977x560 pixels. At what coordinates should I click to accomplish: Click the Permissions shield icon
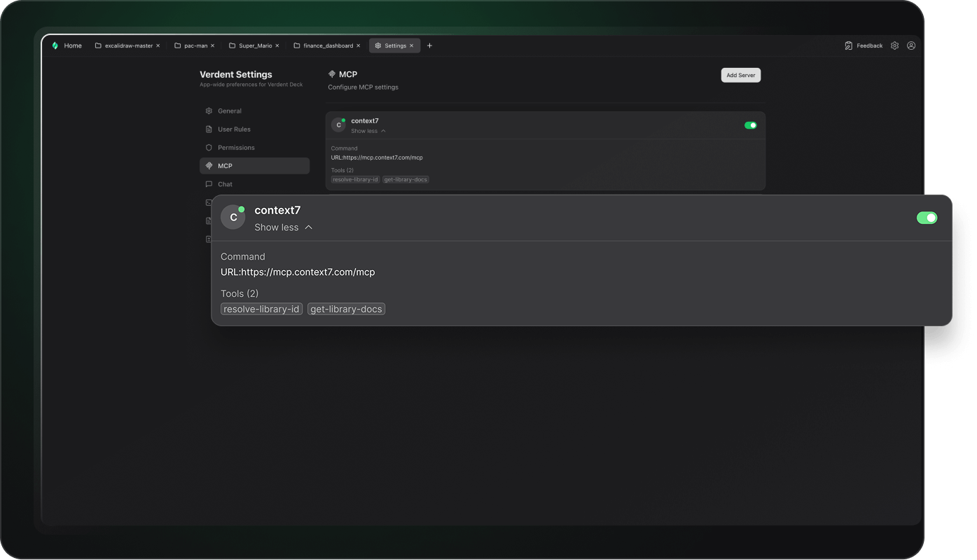pyautogui.click(x=209, y=148)
